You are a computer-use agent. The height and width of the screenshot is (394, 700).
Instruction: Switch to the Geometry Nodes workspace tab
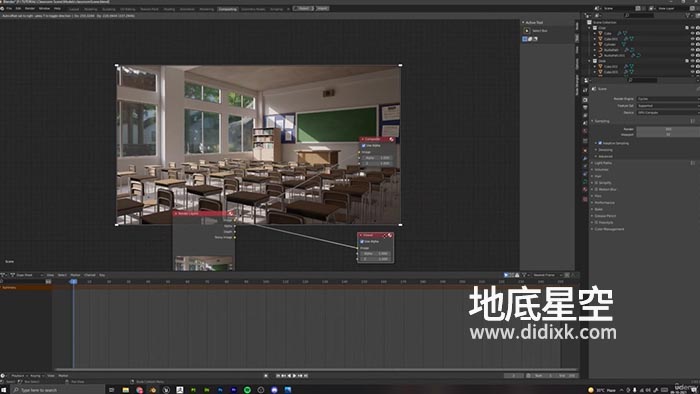(253, 9)
